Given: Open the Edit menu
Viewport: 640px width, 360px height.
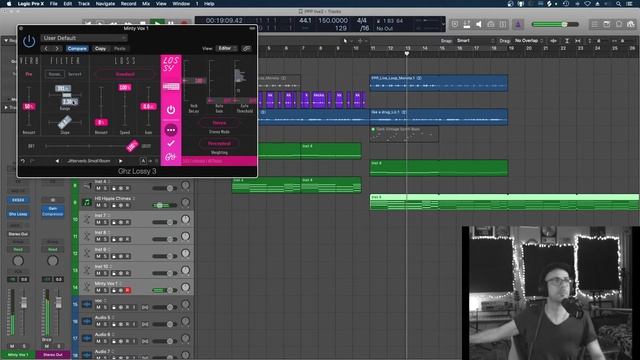Looking at the screenshot, I should [x=68, y=4].
